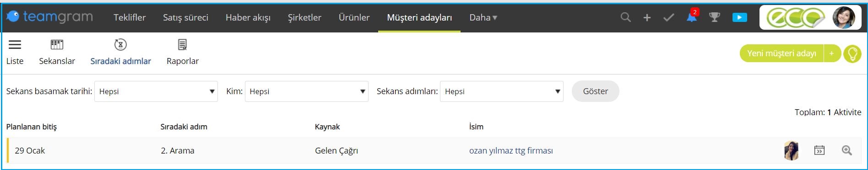This screenshot has width=868, height=170.
Task: Open the search magnifier in top bar
Action: point(625,17)
